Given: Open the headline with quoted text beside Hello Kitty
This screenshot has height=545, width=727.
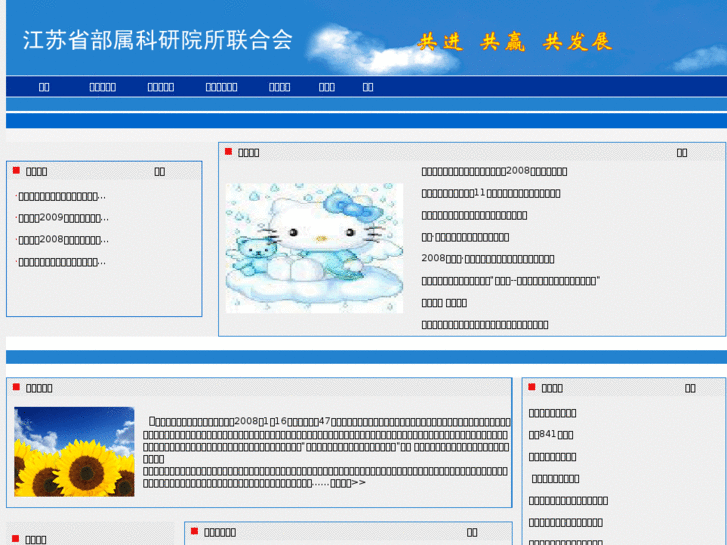Looking at the screenshot, I should point(510,281).
